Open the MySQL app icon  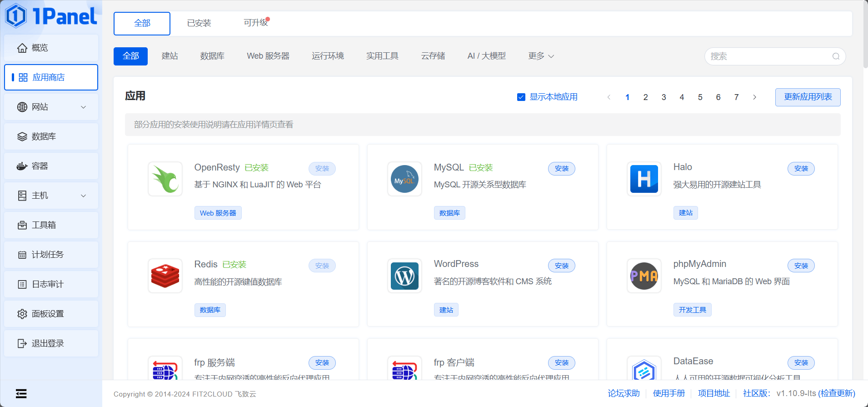coord(404,179)
